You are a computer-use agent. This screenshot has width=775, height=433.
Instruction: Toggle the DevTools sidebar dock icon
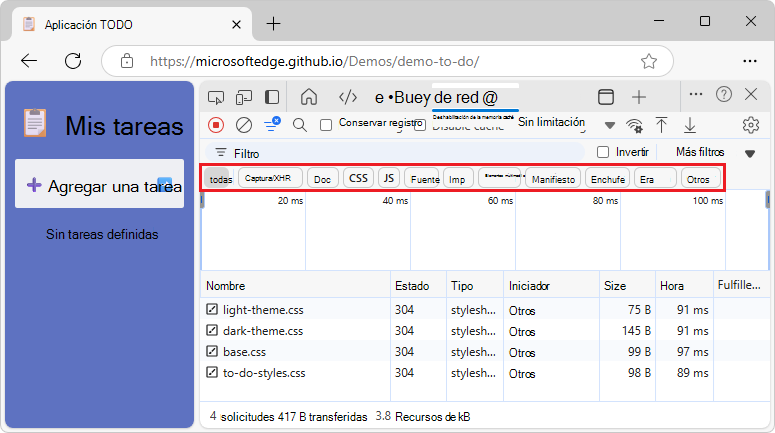272,97
